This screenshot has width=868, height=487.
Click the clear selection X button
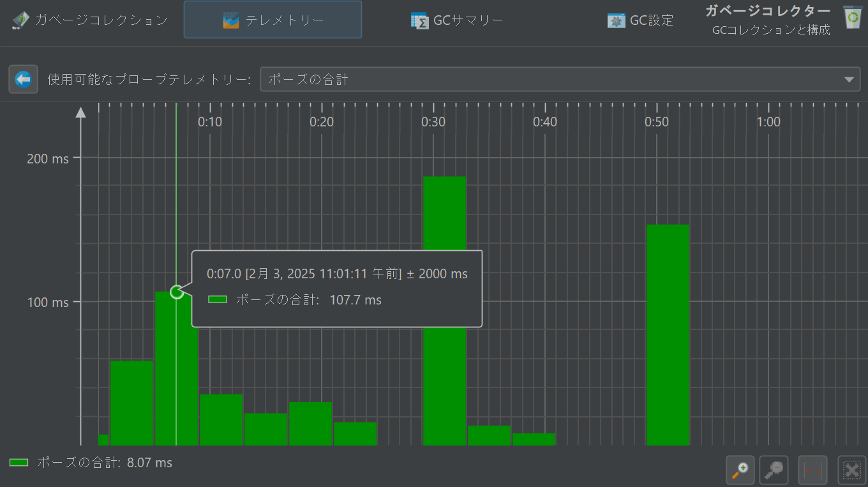[x=851, y=470]
